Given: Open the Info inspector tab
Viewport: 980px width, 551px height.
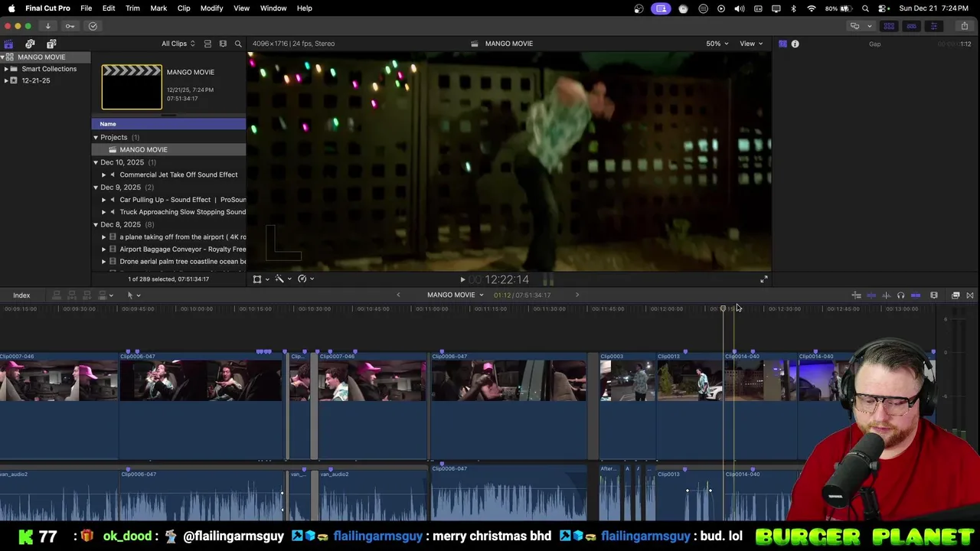Looking at the screenshot, I should [x=795, y=44].
